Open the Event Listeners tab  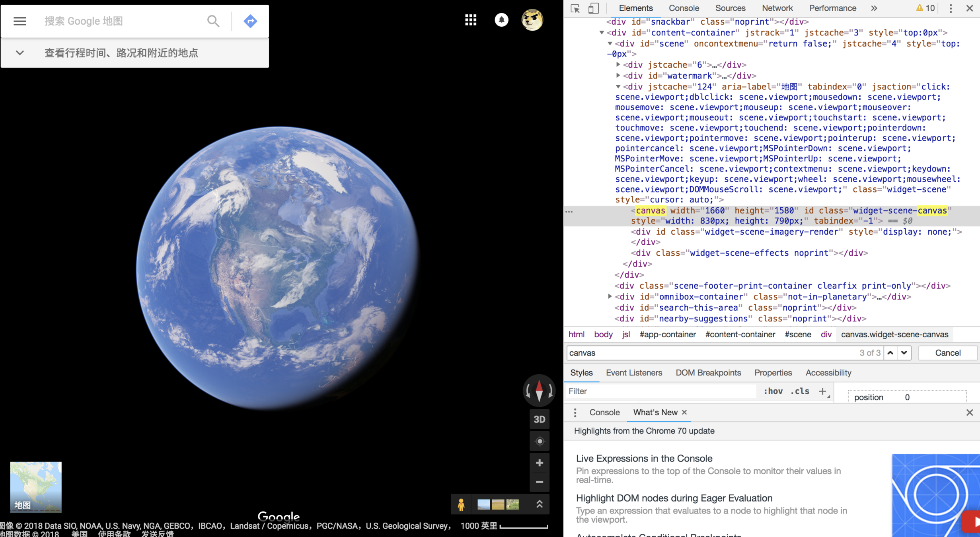[x=634, y=373]
